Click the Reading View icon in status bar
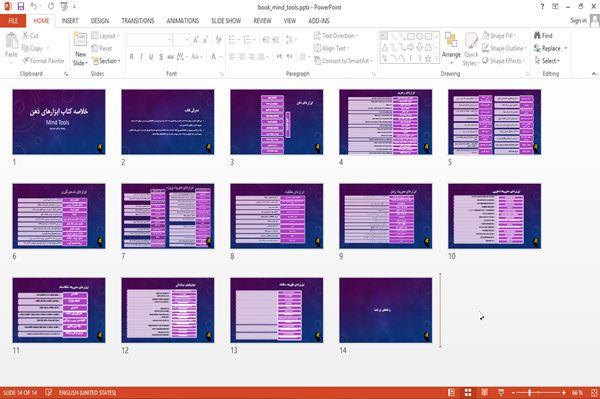This screenshot has width=600, height=399. 484,392
